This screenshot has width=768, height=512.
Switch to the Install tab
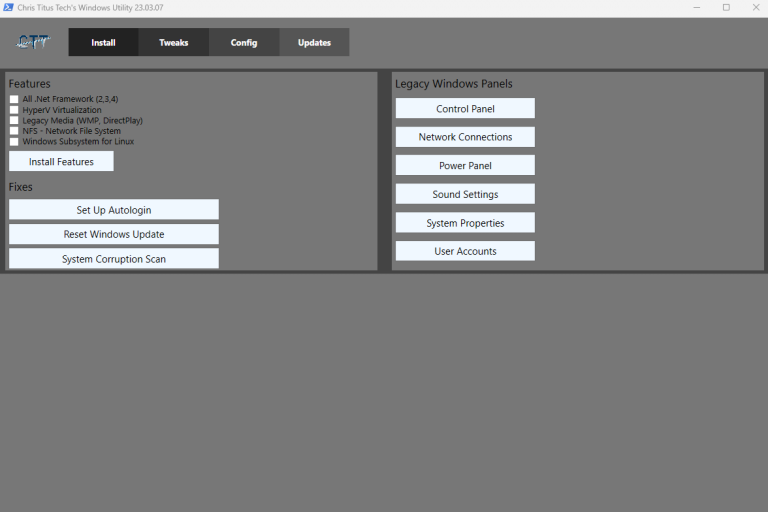coord(103,43)
